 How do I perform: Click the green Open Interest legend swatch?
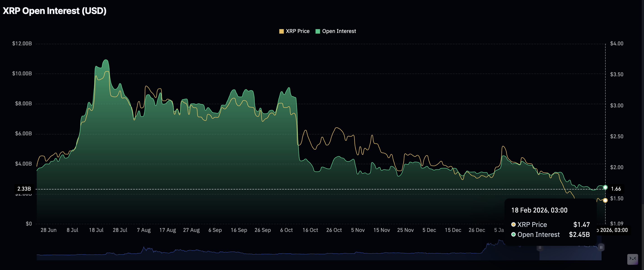coord(318,31)
